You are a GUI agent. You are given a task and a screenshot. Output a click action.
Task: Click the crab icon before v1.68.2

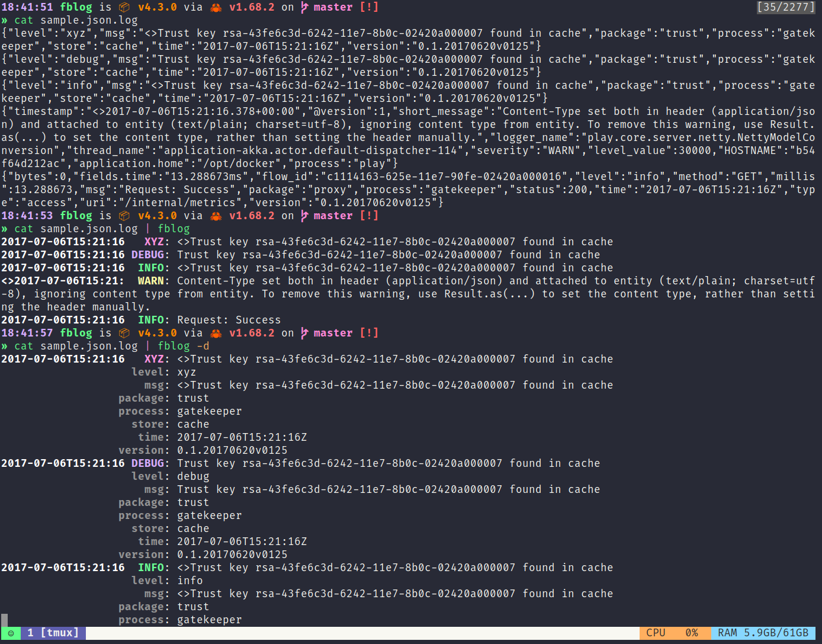[x=216, y=8]
